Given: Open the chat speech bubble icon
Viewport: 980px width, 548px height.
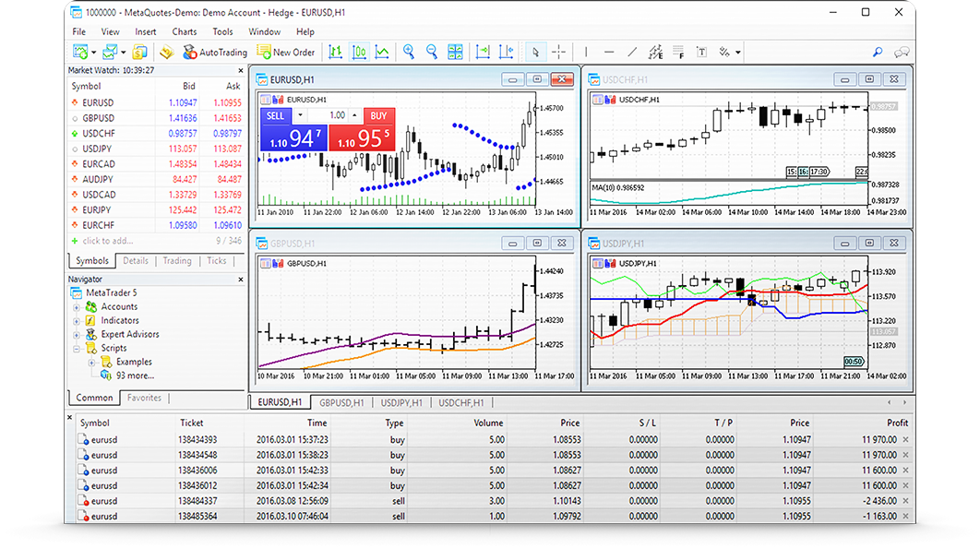Looking at the screenshot, I should [x=902, y=53].
